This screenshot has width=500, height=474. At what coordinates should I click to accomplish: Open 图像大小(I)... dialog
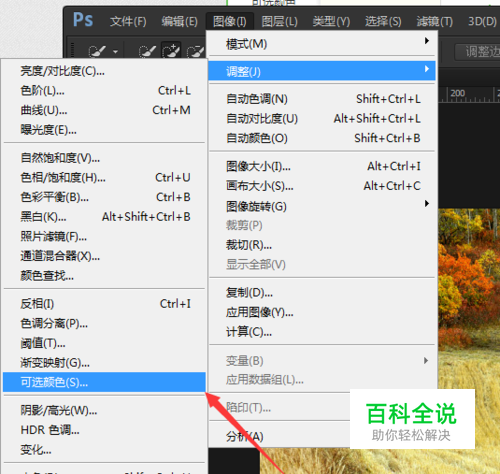point(322,166)
